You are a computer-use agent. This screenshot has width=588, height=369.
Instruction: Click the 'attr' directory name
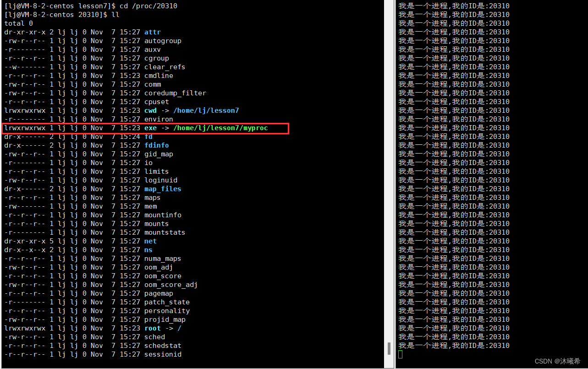(152, 32)
